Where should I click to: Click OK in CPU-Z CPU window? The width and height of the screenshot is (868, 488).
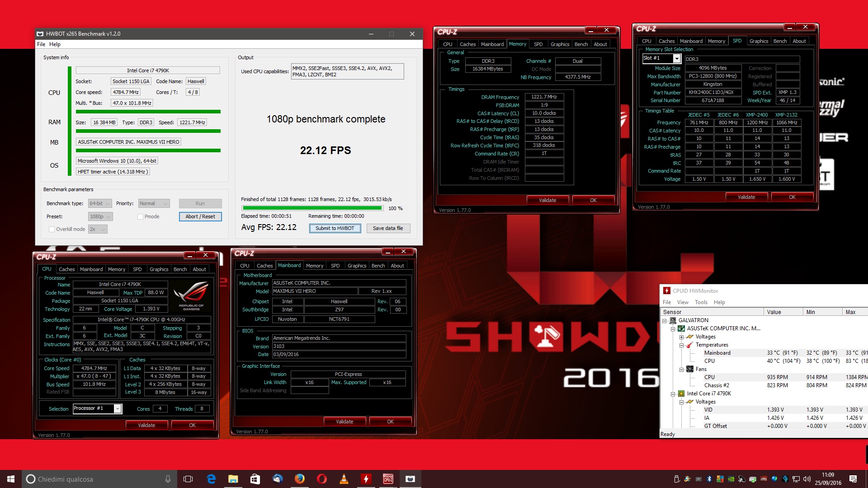(192, 425)
